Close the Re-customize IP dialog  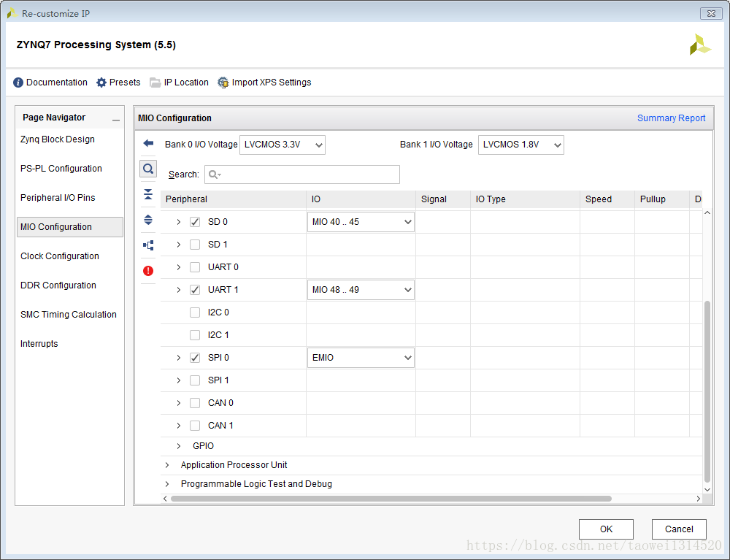click(711, 13)
